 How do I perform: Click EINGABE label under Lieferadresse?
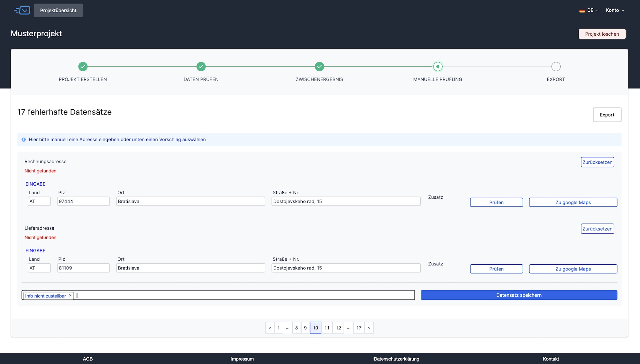35,250
